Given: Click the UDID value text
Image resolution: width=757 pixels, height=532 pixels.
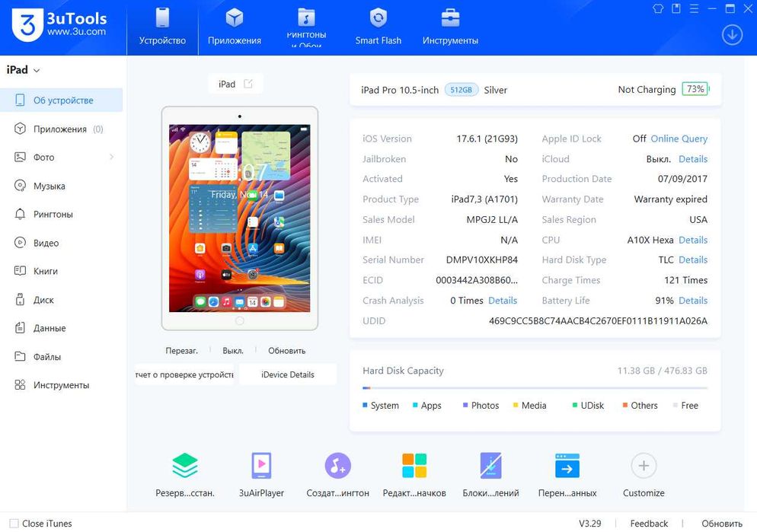Looking at the screenshot, I should [598, 320].
